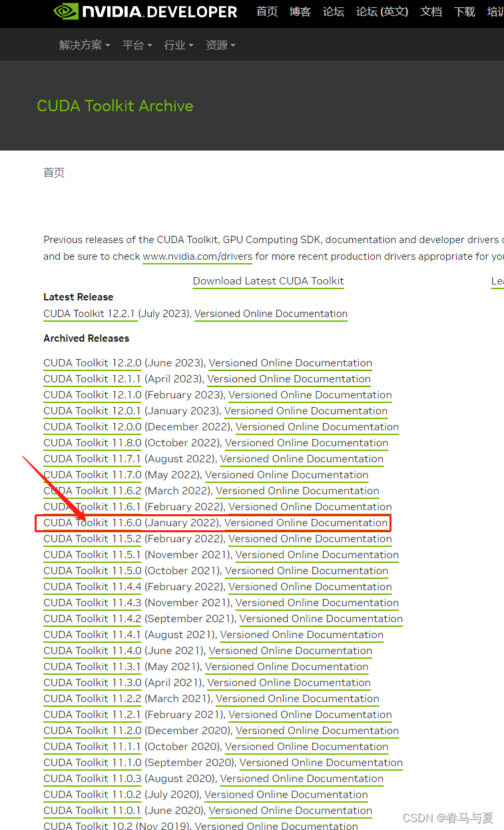The width and height of the screenshot is (504, 830).
Task: Open CUDA Toolkit 11.6.0 link
Action: [x=93, y=523]
